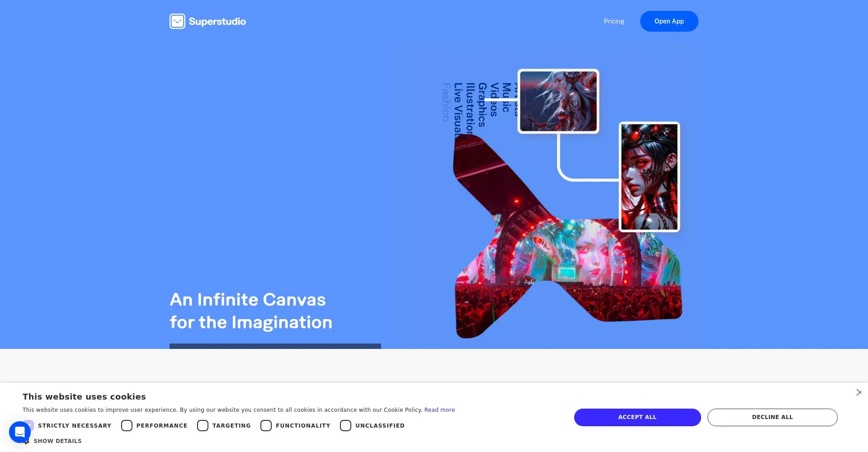Click the rotated 'Fashion' word

click(x=446, y=102)
